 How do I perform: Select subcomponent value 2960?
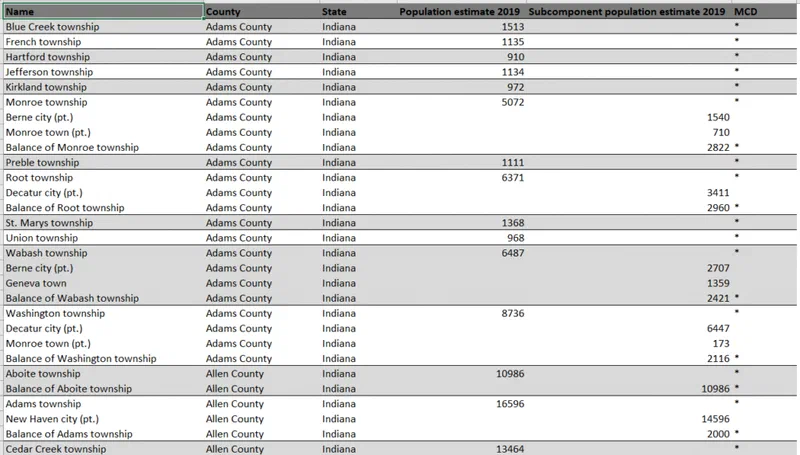718,208
